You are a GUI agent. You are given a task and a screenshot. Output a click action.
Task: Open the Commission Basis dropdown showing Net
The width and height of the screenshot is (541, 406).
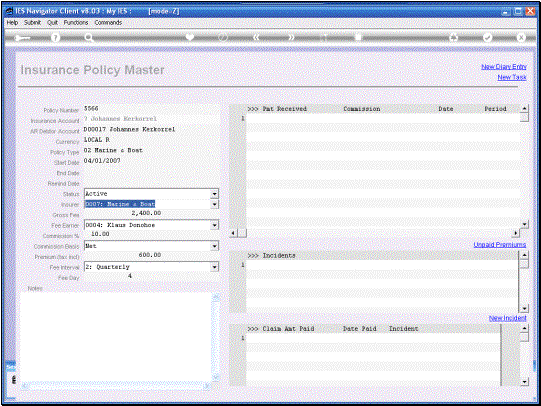click(215, 246)
